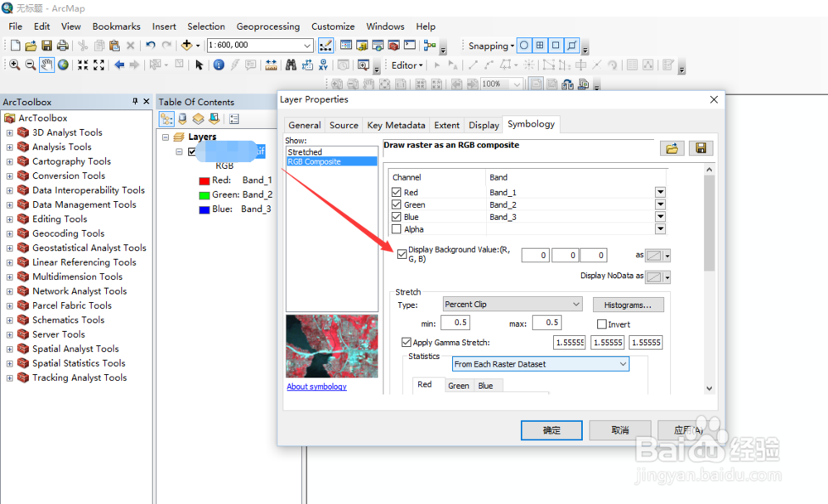Go back to previous extent
The height and width of the screenshot is (504, 828).
[119, 65]
